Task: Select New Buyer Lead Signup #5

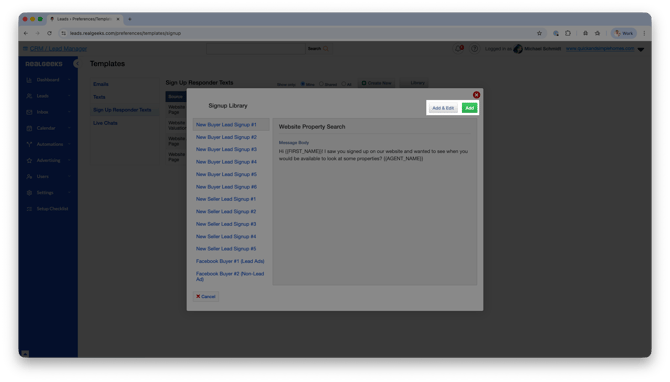Action: [x=226, y=174]
